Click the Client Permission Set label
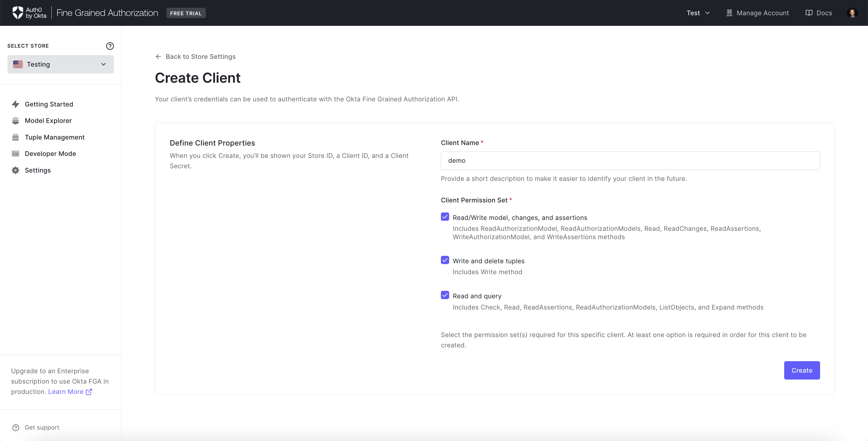Image resolution: width=868 pixels, height=441 pixels. tap(474, 200)
